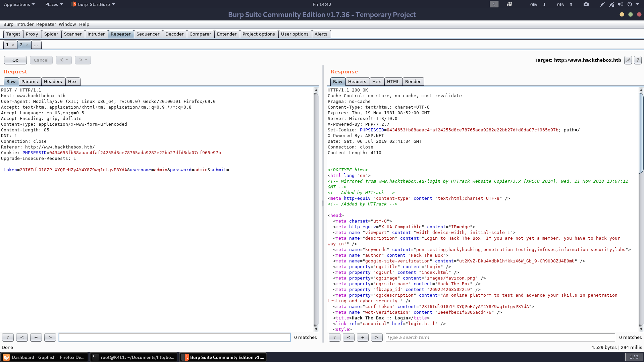Click the volume speaker icon in the top bar
Viewport: 644px width, 362px height.
click(620, 4)
